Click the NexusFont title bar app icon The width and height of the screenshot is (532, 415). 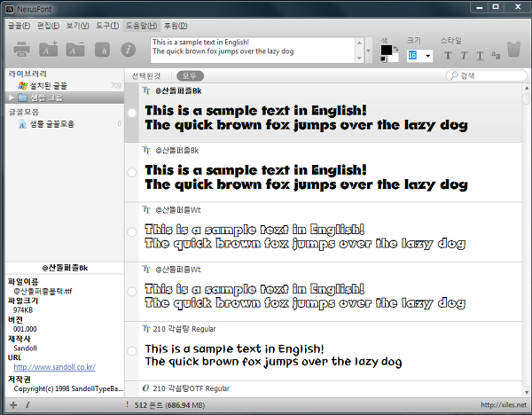point(10,9)
